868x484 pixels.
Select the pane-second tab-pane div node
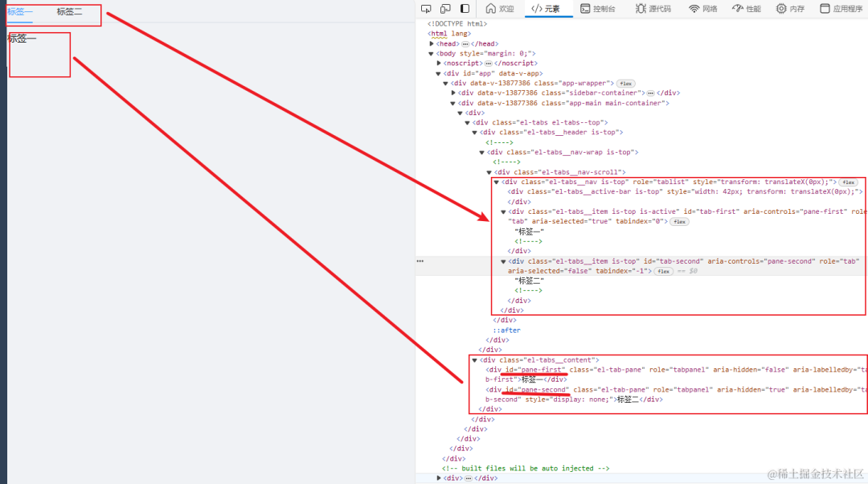[676, 394]
